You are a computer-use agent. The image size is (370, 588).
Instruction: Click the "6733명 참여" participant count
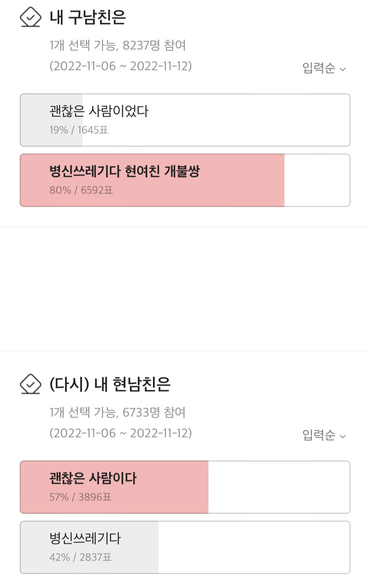pyautogui.click(x=154, y=412)
